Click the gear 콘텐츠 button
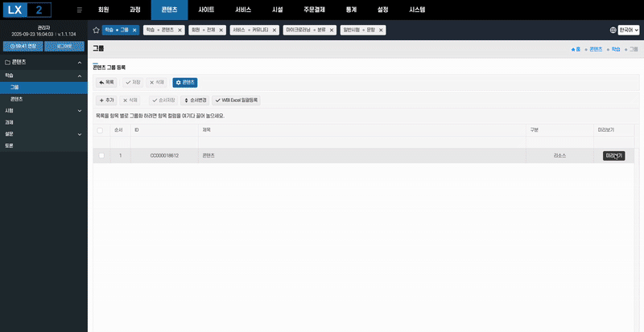The image size is (644, 332). point(185,82)
